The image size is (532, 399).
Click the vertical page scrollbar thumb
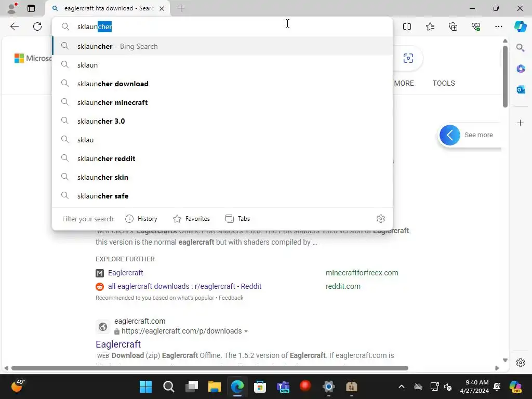point(505,77)
